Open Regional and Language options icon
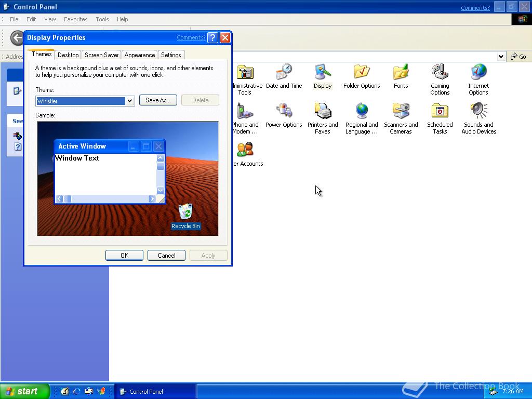Screen dimensions: 532x399 pos(362,118)
